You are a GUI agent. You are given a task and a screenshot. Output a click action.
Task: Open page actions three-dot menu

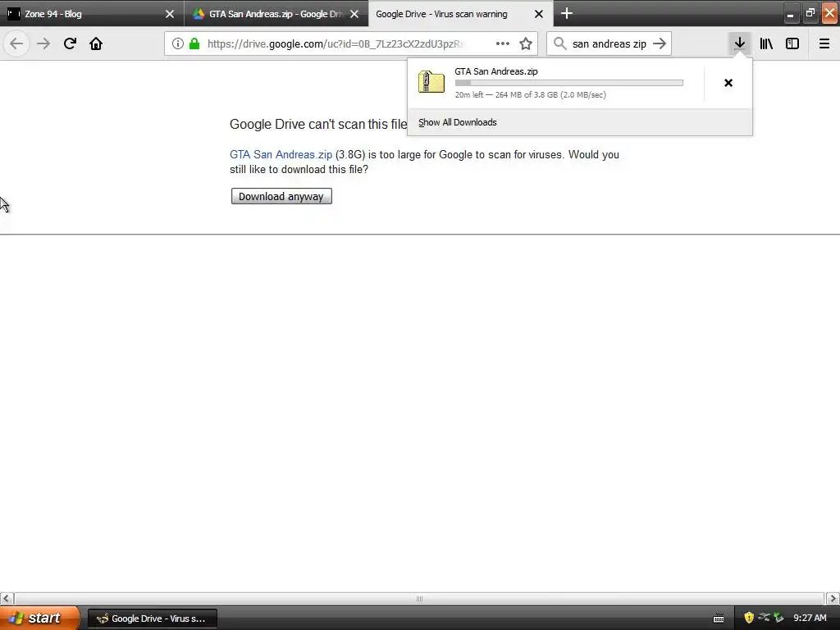coord(503,43)
